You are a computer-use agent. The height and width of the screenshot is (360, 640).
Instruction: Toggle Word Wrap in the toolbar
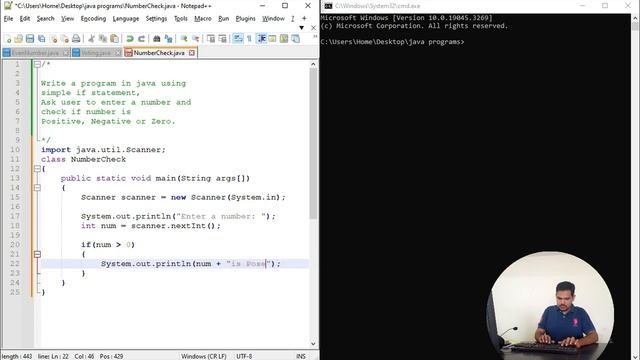238,39
